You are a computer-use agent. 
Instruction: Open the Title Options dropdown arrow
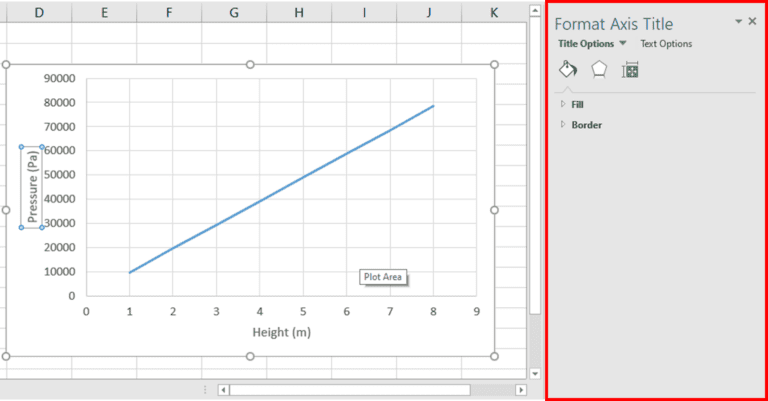point(623,44)
